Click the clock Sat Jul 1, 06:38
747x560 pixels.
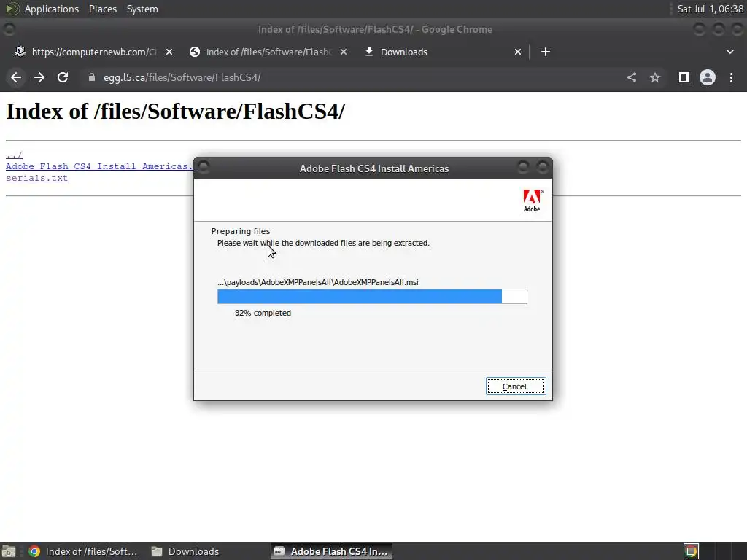(x=711, y=9)
